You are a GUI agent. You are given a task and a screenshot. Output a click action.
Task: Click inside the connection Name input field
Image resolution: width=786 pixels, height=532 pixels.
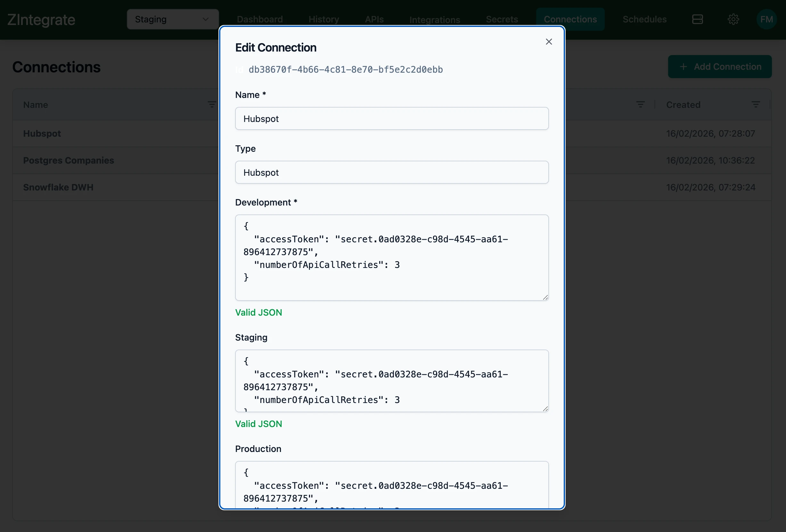point(392,118)
